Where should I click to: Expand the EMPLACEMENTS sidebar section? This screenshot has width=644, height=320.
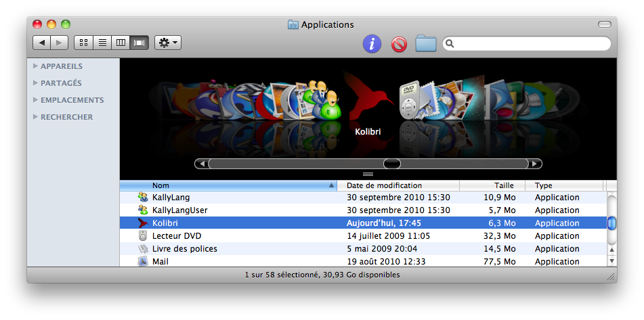point(35,99)
